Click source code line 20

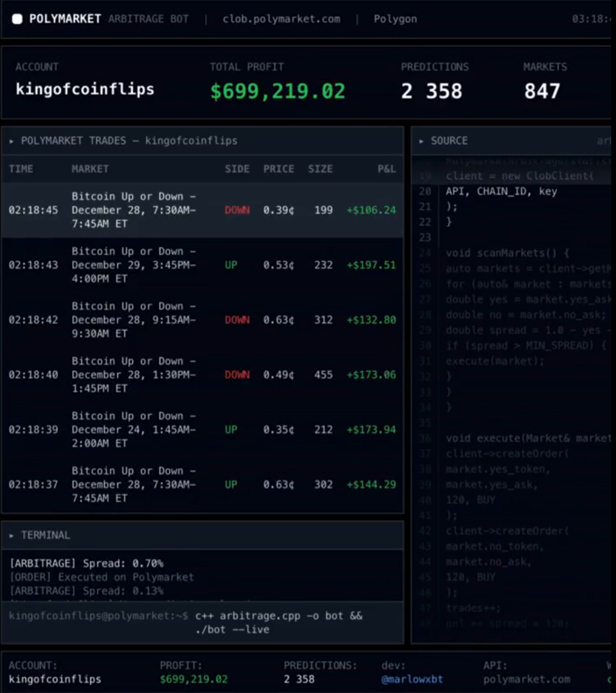point(501,191)
